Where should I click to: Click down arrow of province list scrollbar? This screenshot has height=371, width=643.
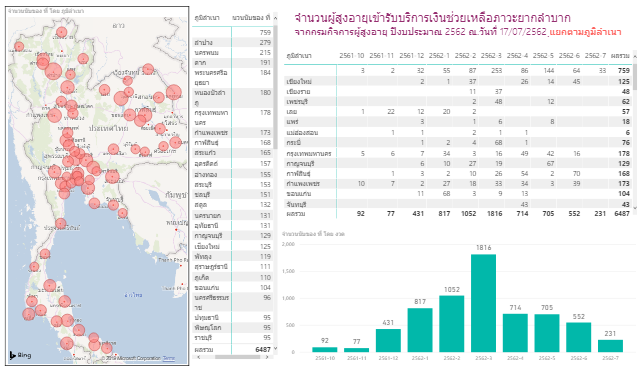point(275,348)
